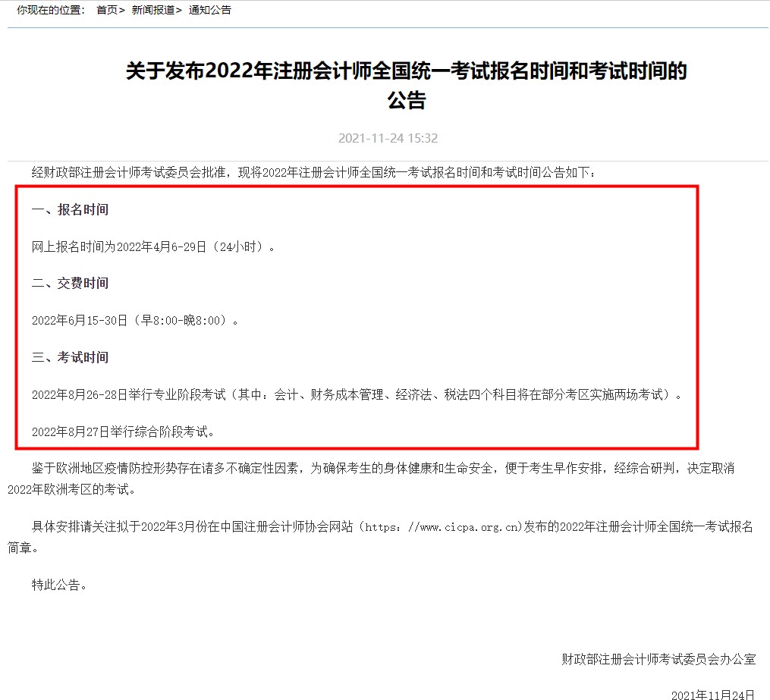Click the 2022年8月26-28日 professional stage exam line

tap(357, 394)
